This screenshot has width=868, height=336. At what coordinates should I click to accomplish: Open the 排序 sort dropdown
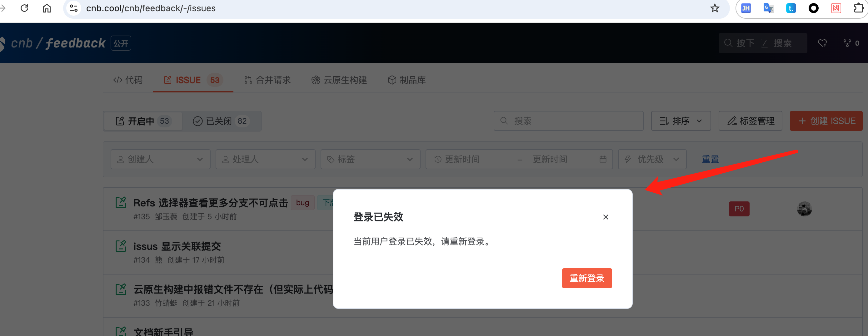[681, 121]
